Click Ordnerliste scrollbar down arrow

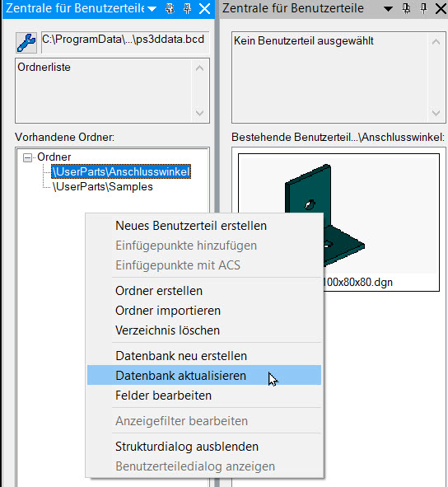coord(199,113)
